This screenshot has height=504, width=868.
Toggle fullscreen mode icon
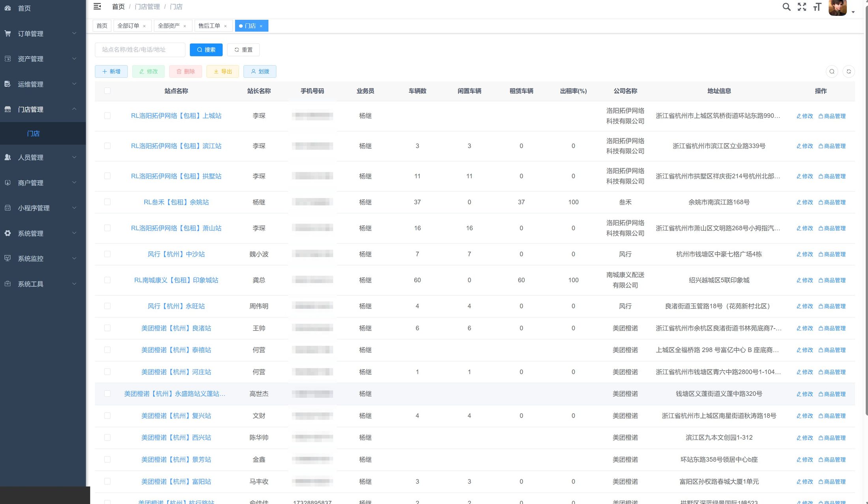tap(802, 7)
